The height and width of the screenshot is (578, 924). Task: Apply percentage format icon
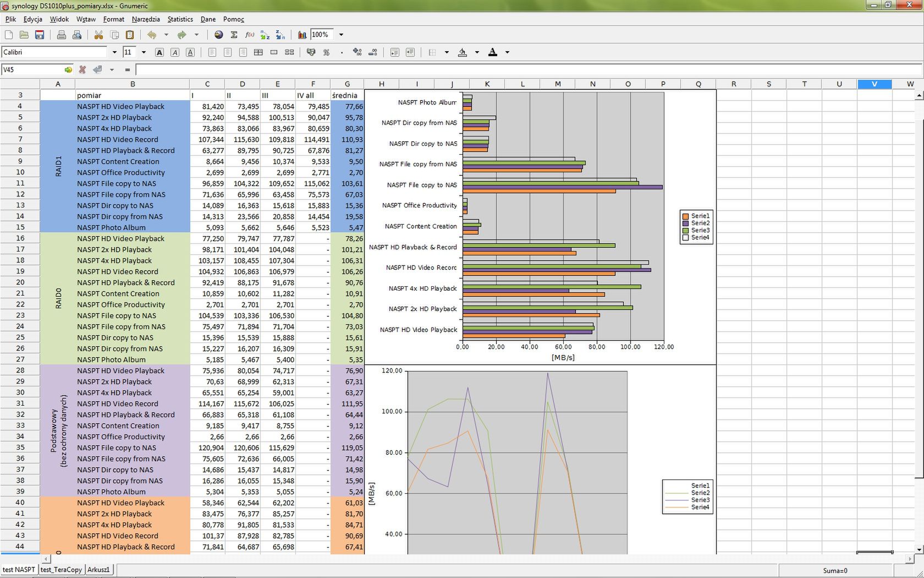pyautogui.click(x=327, y=52)
